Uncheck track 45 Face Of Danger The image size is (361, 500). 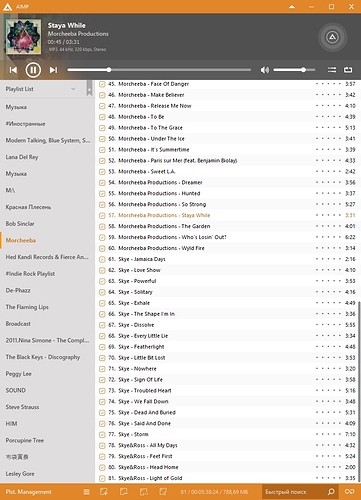[x=102, y=84]
